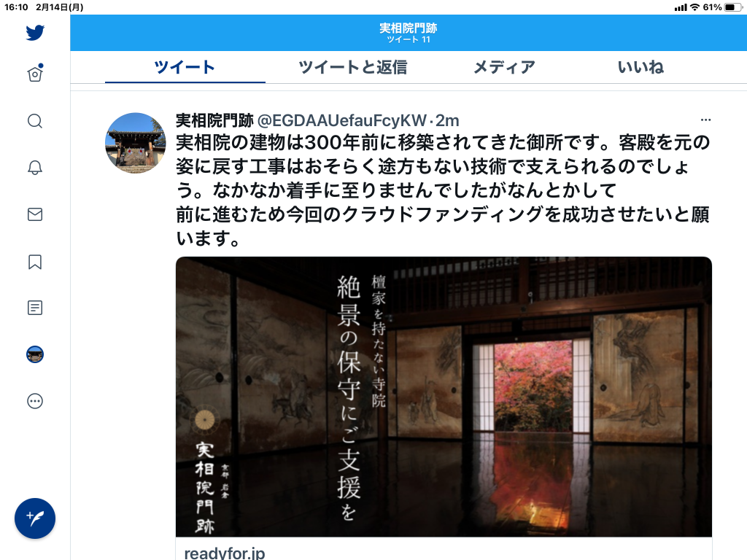Click the 実相院門跡 profile avatar on tweet
The image size is (747, 560).
point(135,143)
